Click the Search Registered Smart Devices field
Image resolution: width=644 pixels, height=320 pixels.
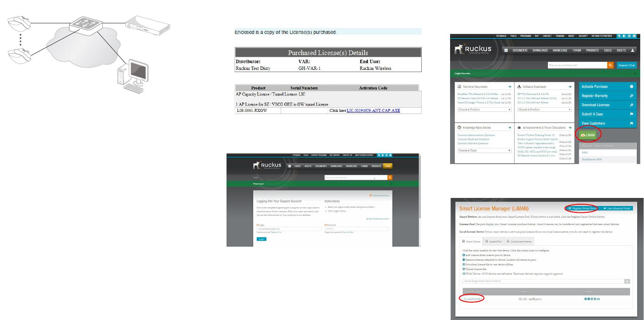tap(543, 281)
